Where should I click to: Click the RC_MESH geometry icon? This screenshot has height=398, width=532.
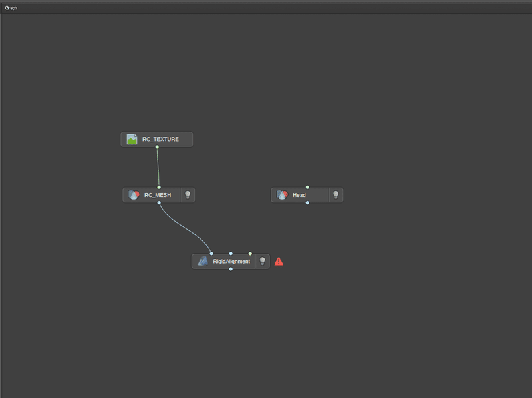[x=134, y=195]
